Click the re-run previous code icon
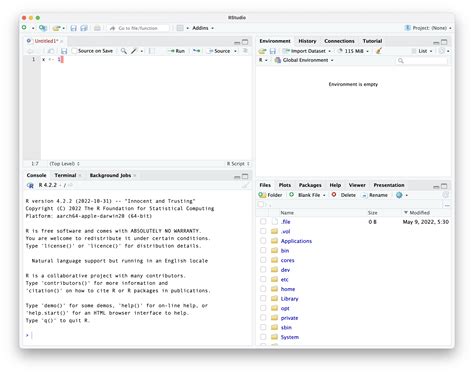474x374 pixels. click(197, 51)
